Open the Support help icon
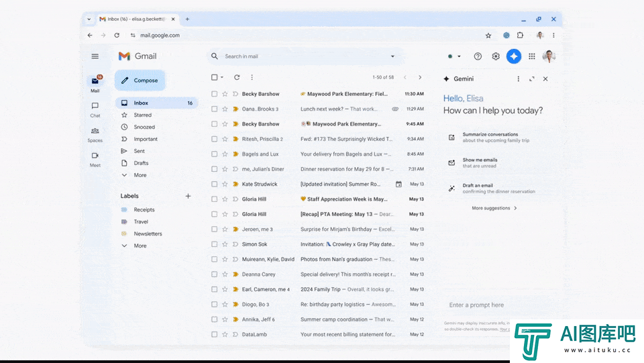Screen dimensions: 644x363 click(x=478, y=56)
